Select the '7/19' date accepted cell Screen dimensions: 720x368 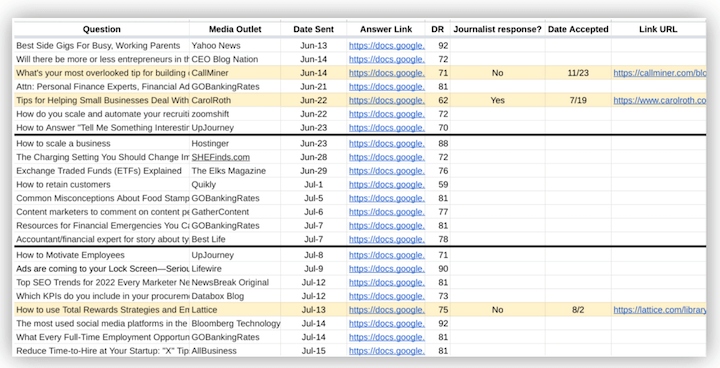click(x=578, y=100)
